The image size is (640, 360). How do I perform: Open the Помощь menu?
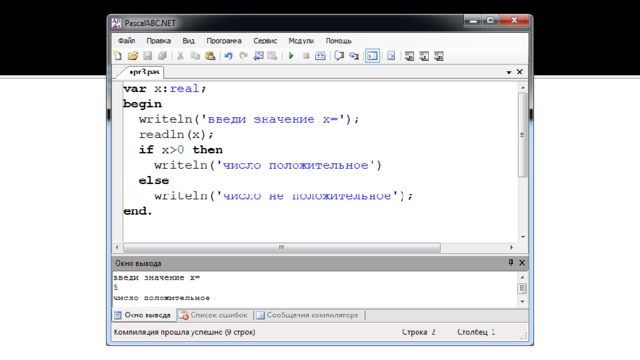tap(339, 41)
